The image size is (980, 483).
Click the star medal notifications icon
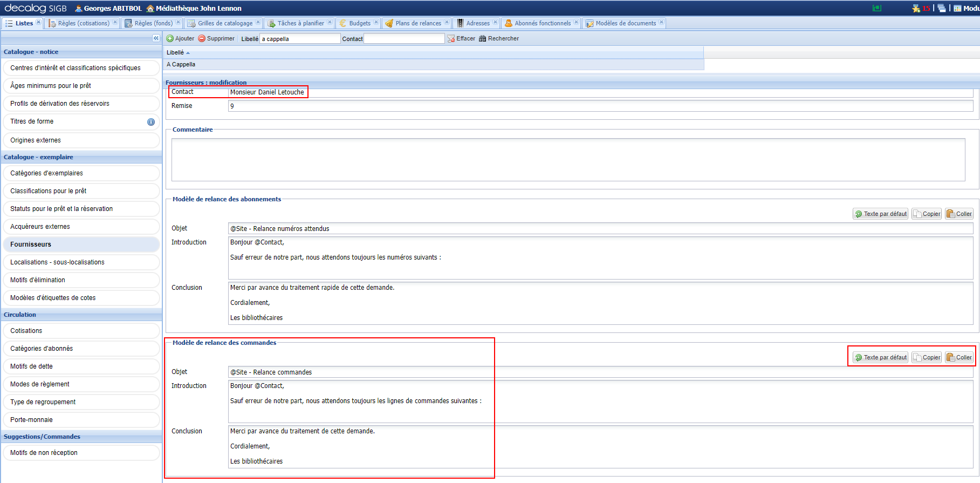pos(916,8)
